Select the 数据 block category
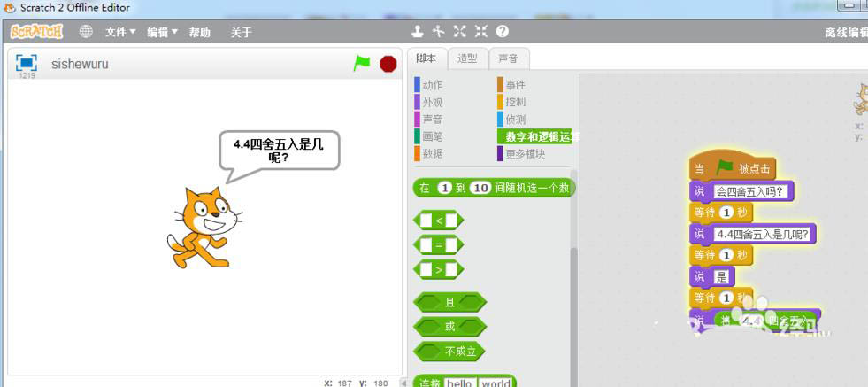The height and width of the screenshot is (387, 868). coord(433,153)
